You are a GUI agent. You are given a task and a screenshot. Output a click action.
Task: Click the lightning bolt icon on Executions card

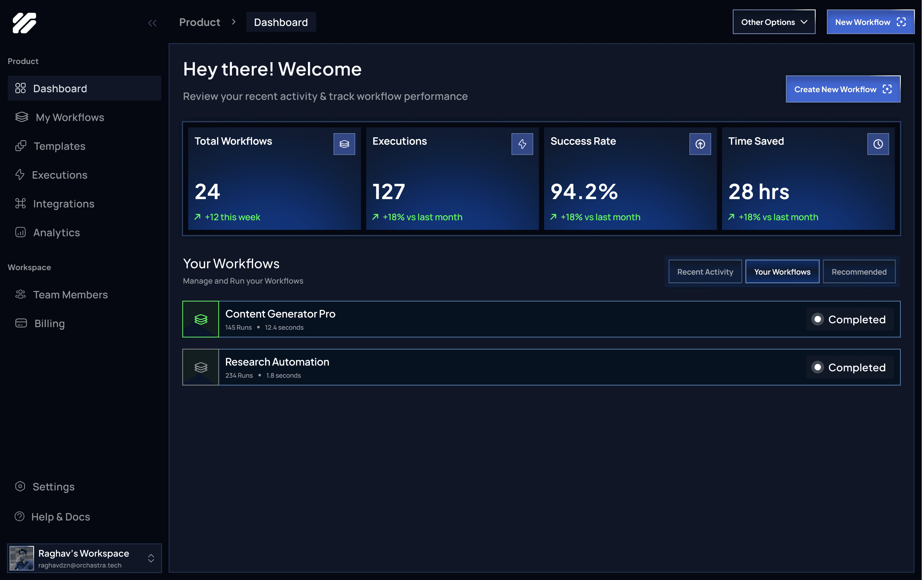point(522,144)
